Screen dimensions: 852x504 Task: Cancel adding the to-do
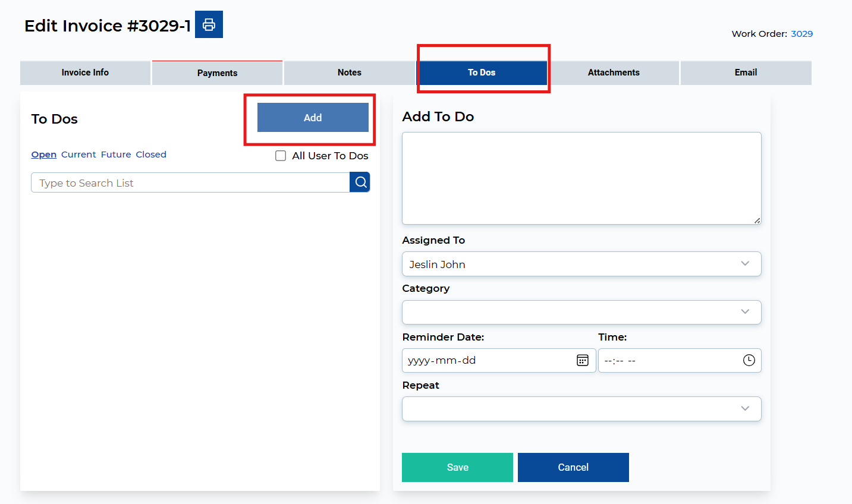573,467
